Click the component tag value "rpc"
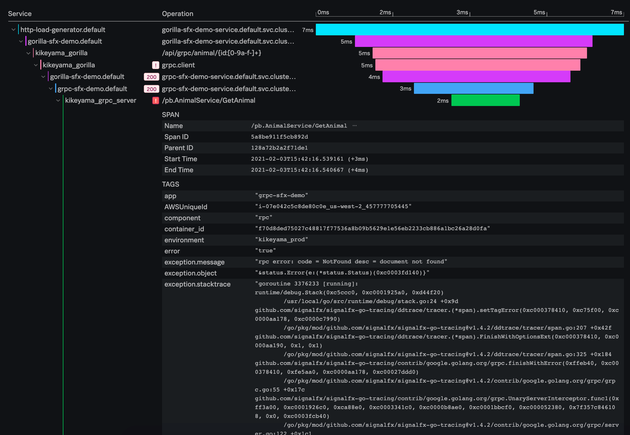 tap(264, 218)
